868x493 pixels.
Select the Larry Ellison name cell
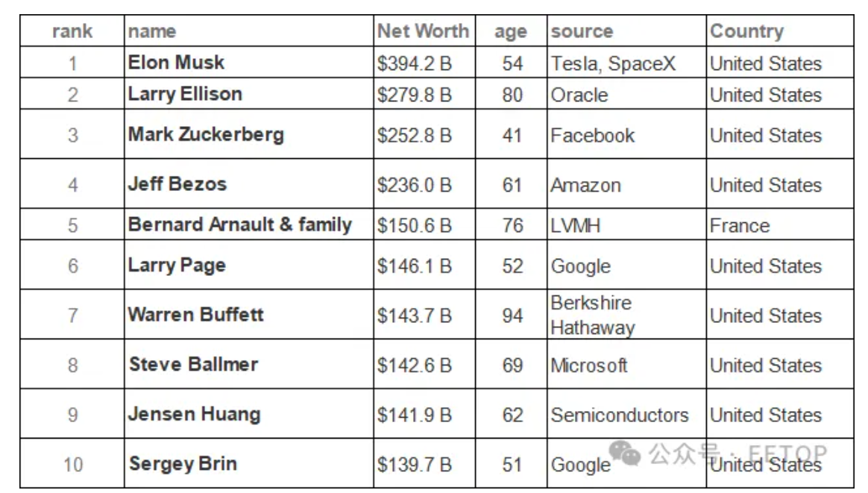pyautogui.click(x=185, y=95)
